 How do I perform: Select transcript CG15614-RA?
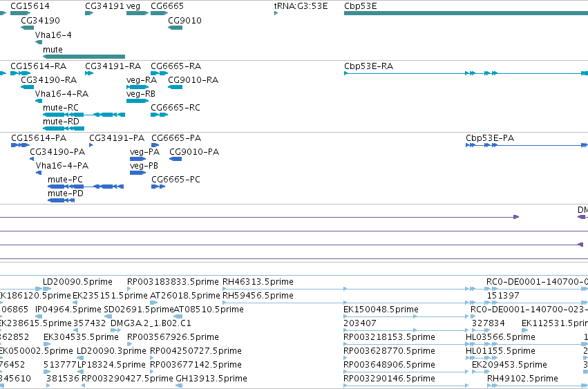coord(38,66)
